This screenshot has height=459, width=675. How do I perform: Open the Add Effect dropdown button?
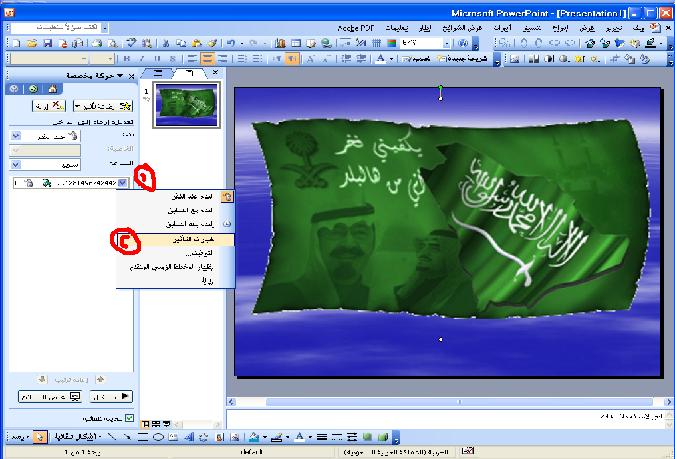[x=103, y=105]
